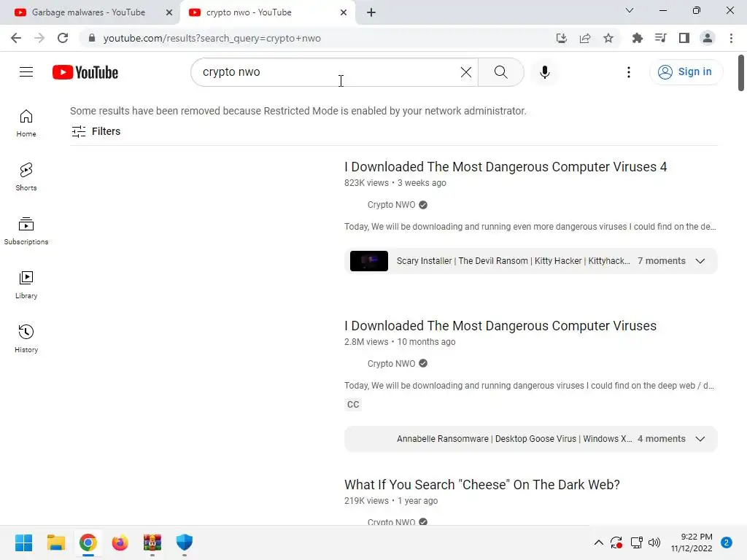The width and height of the screenshot is (747, 560).
Task: Click the Restricted Mode notice text
Action: click(x=298, y=111)
